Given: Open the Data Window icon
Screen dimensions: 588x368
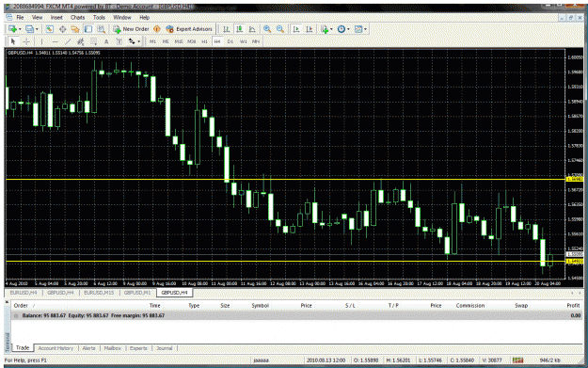Looking at the screenshot, I should (63, 29).
